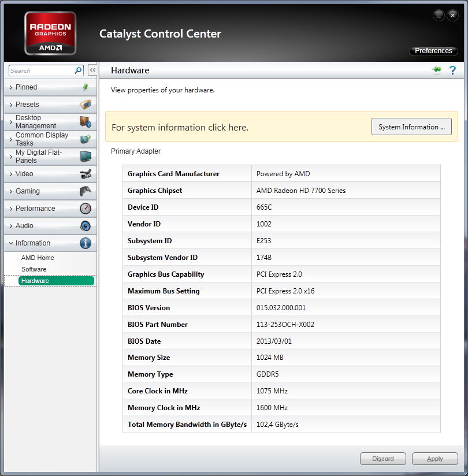Pin this Hardware page with the green pin icon
Screen dimensions: 468x476
pyautogui.click(x=436, y=70)
